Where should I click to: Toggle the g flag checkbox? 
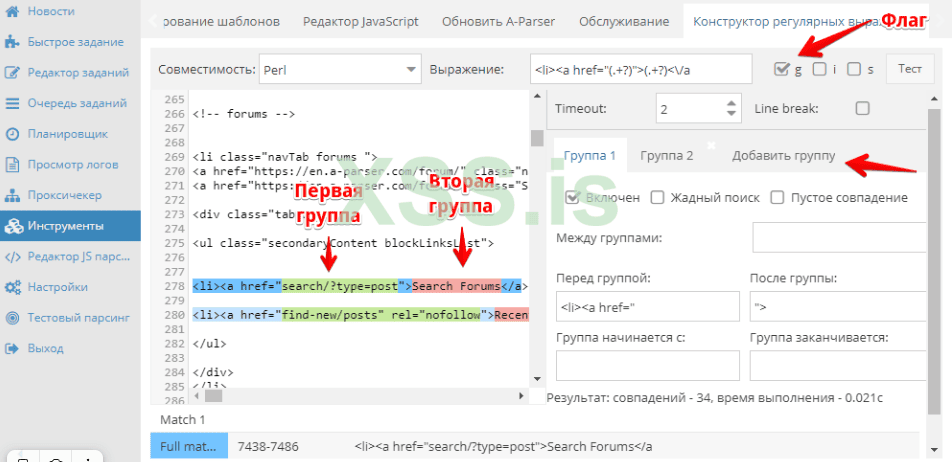click(x=781, y=69)
